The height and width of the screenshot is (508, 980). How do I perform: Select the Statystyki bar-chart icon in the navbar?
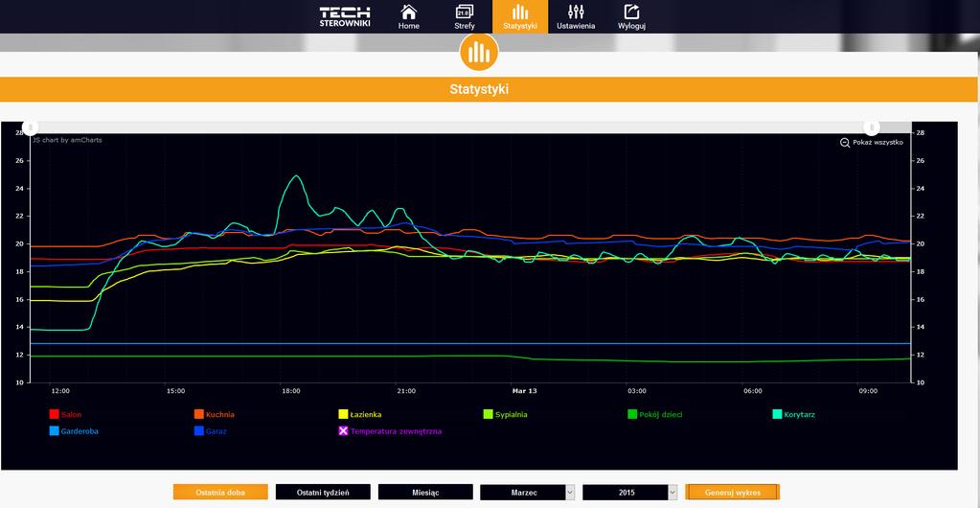pyautogui.click(x=520, y=12)
